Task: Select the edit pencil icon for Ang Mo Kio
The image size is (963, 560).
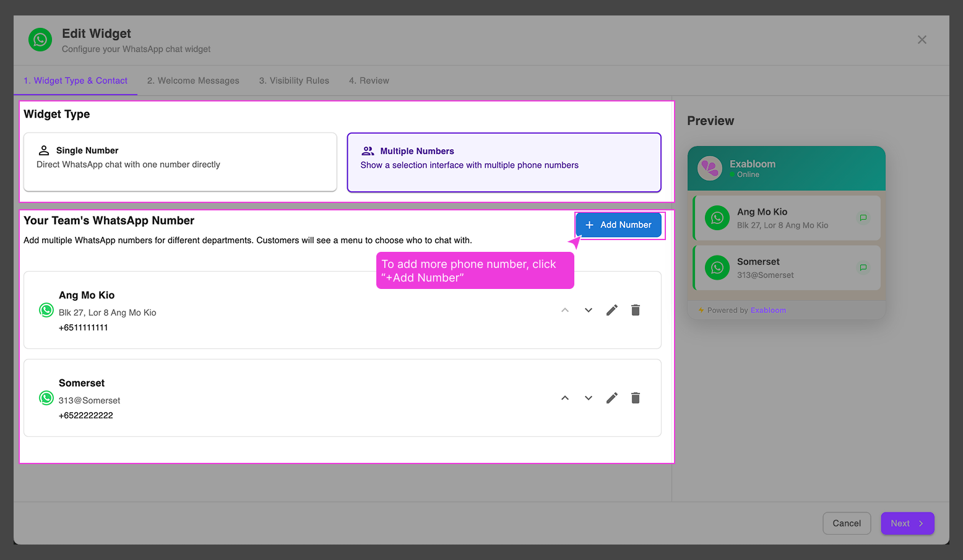Action: (611, 309)
